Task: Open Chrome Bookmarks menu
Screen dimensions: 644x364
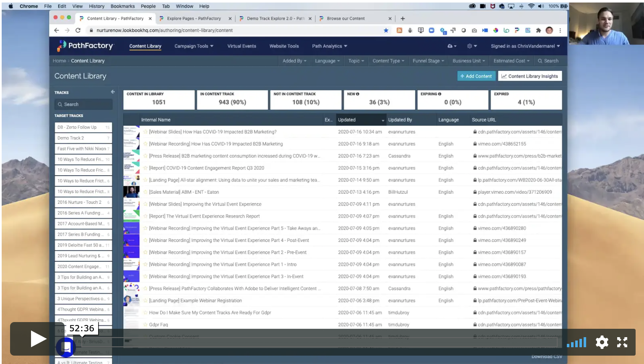Action: pos(122,6)
